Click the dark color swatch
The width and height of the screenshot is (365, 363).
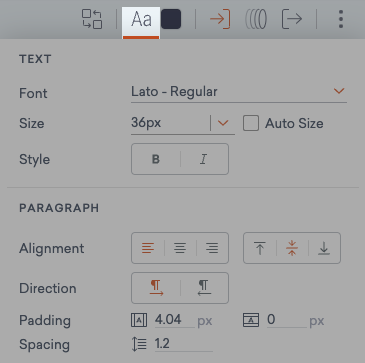[171, 19]
